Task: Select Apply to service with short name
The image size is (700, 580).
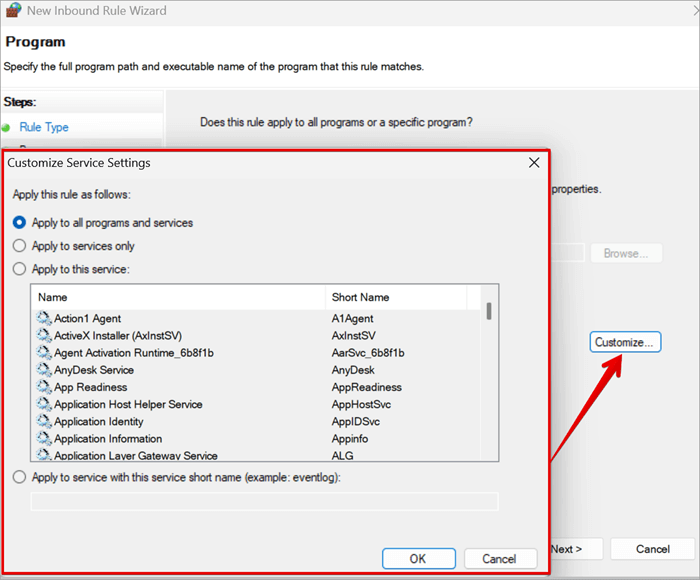Action: pos(19,478)
